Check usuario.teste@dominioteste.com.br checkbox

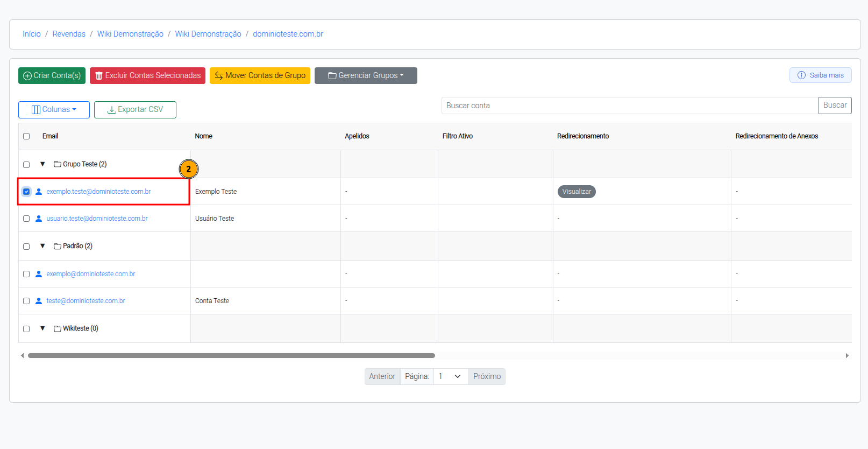(x=26, y=219)
